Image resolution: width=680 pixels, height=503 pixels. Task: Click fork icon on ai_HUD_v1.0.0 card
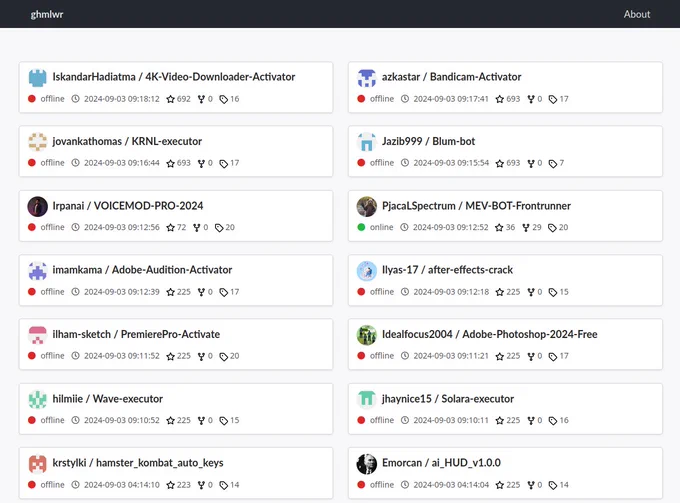point(531,485)
